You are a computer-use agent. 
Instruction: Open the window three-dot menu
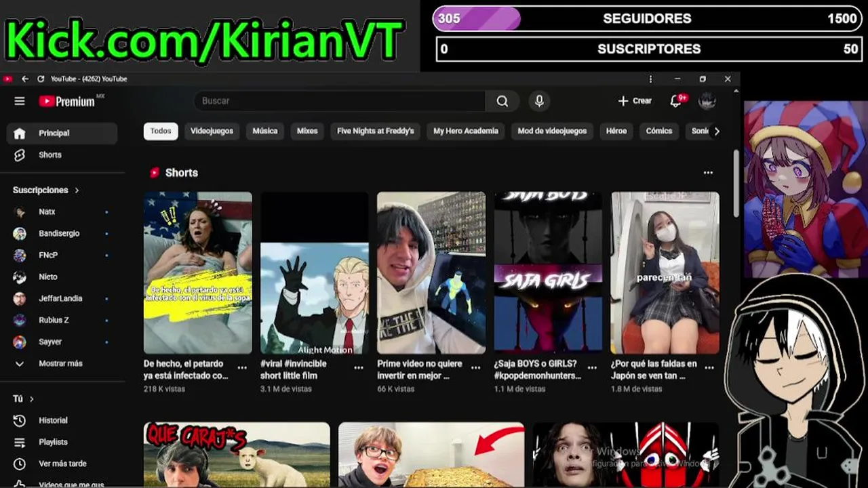click(x=650, y=79)
